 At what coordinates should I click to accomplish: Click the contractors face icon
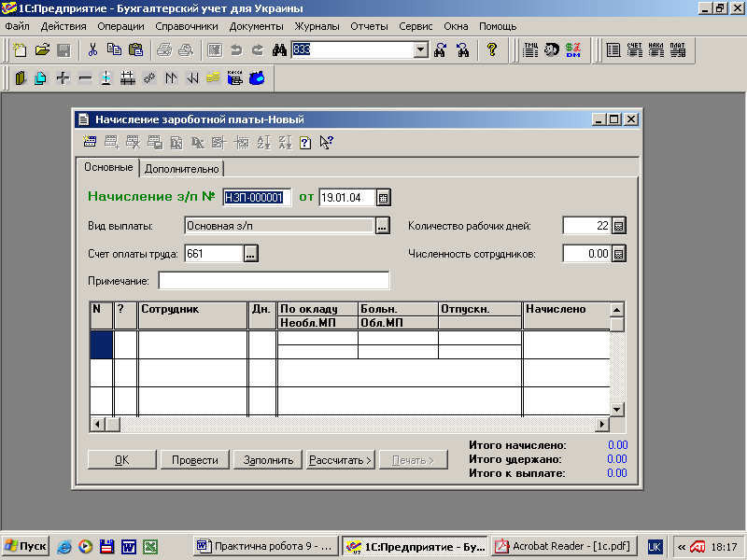552,49
